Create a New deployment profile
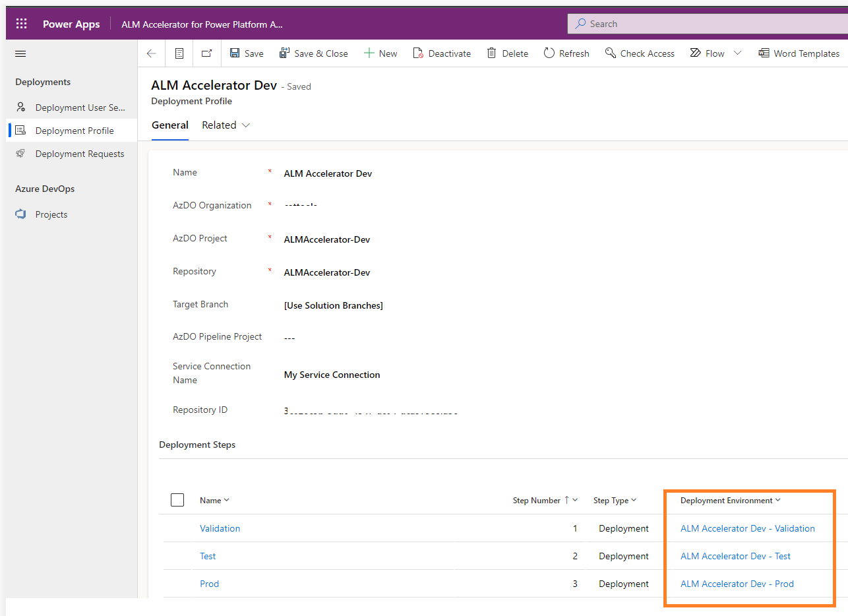This screenshot has height=616, width=848. [380, 53]
